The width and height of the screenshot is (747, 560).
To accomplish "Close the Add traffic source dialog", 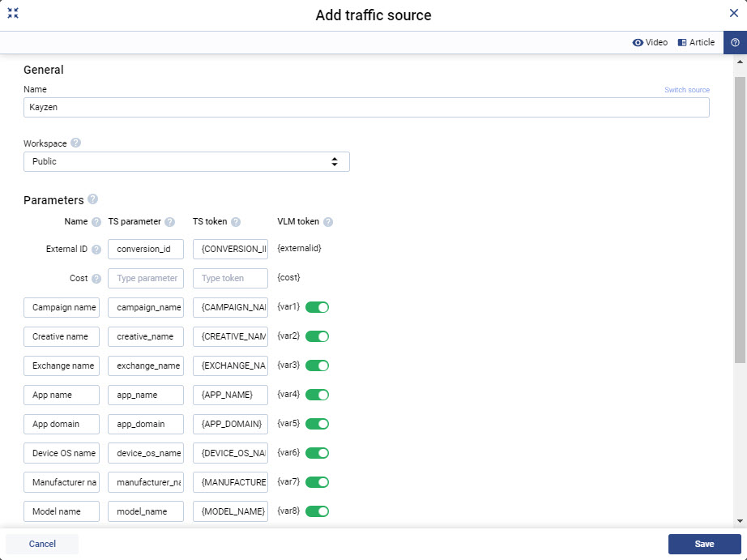I will (x=734, y=13).
